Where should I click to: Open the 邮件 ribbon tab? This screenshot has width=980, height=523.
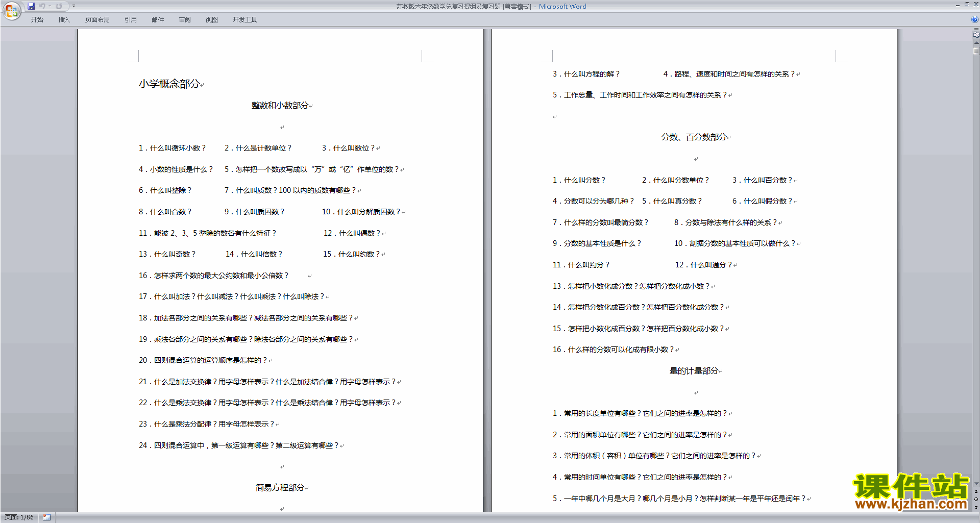coord(157,19)
